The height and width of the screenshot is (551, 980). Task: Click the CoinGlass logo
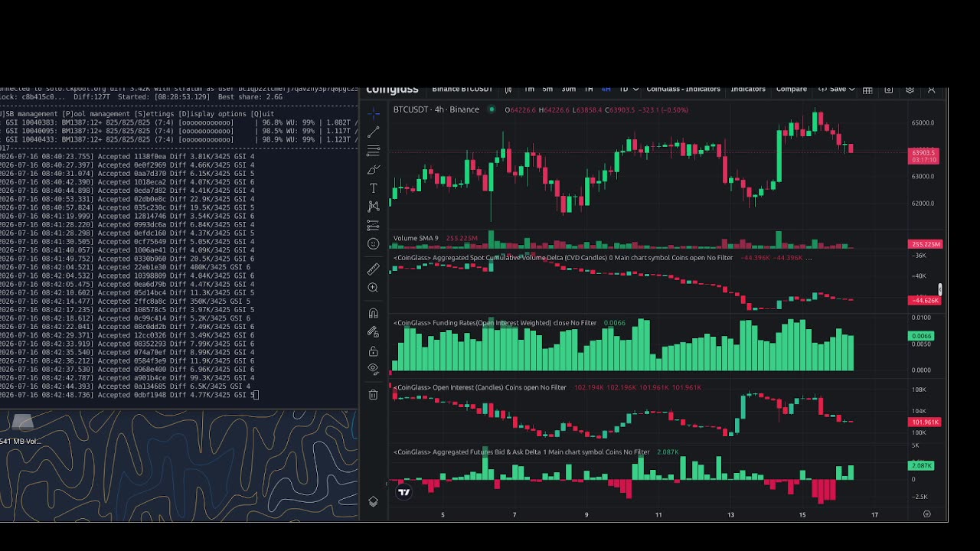[392, 90]
